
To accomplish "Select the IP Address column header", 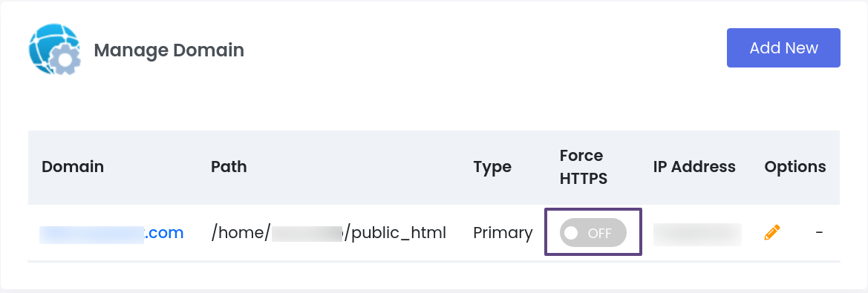I will tap(694, 167).
